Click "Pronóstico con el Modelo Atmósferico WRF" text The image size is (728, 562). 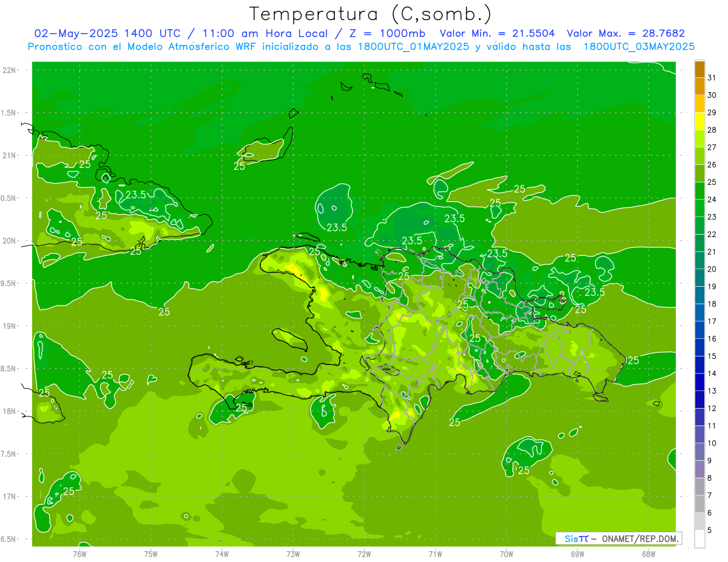pyautogui.click(x=142, y=47)
